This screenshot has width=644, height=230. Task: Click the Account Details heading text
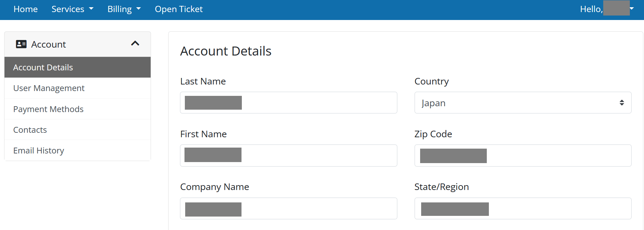pyautogui.click(x=226, y=51)
